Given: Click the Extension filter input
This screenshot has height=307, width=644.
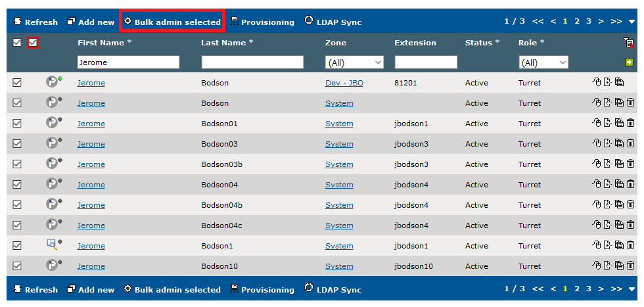Looking at the screenshot, I should click(426, 62).
